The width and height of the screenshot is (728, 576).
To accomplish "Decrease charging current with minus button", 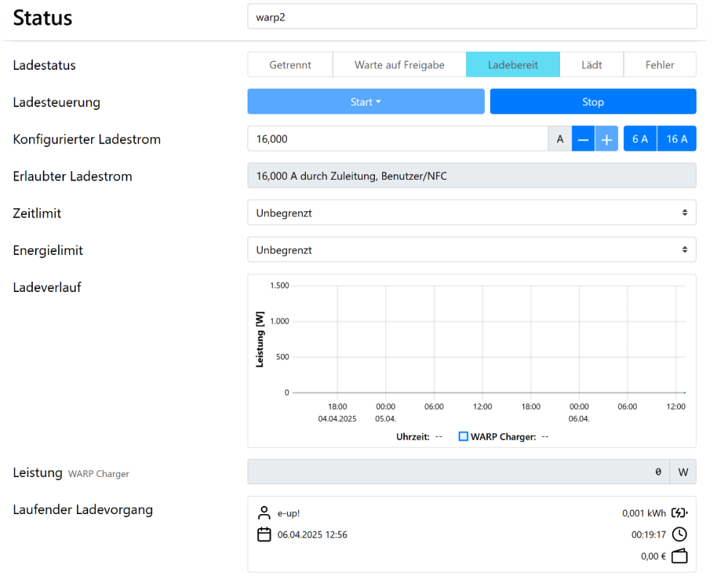I will [583, 139].
